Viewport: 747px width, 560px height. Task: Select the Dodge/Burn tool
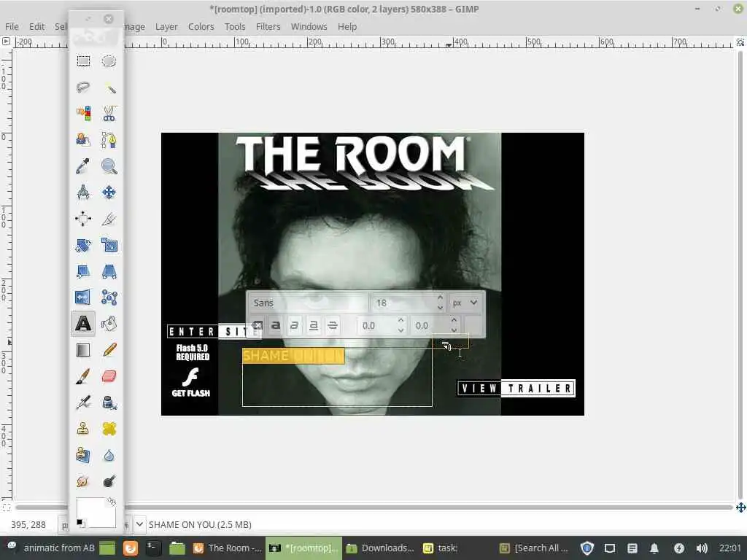[109, 481]
